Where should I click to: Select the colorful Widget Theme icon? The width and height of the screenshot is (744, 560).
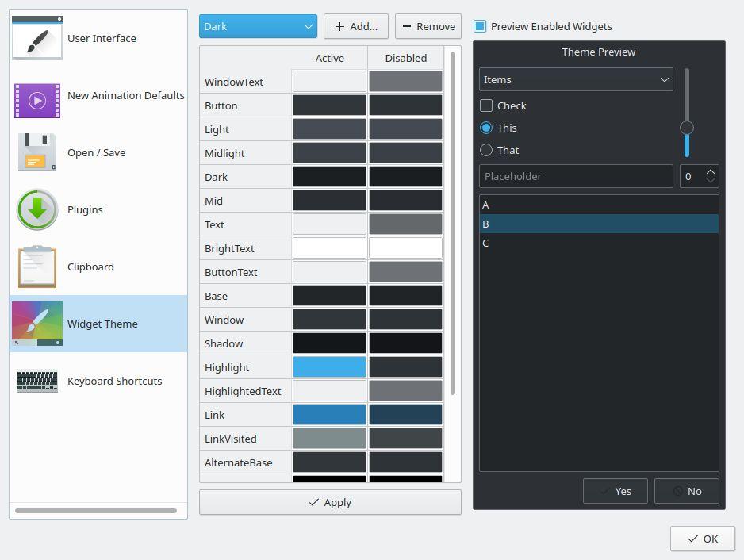(37, 324)
